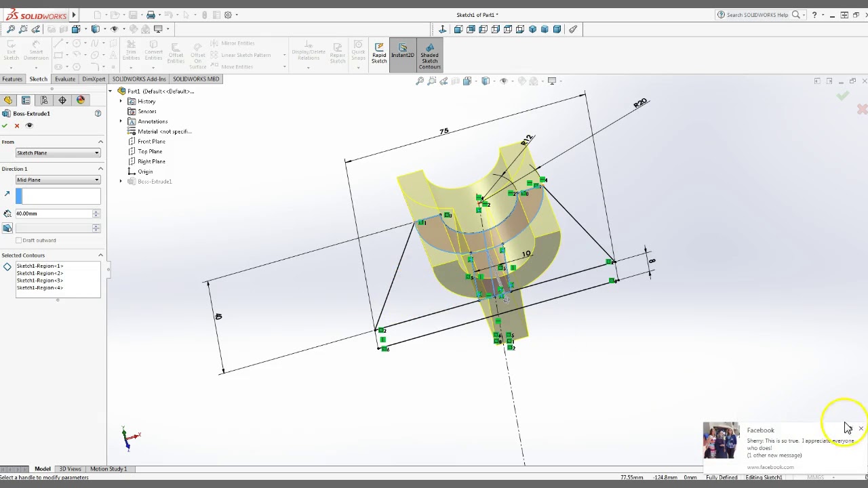Dismiss the Facebook notification popup
868x488 pixels.
(x=861, y=428)
